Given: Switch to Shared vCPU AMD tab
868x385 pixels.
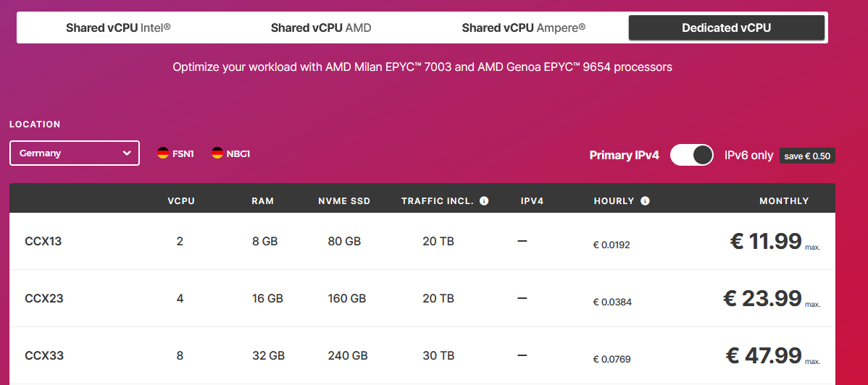Looking at the screenshot, I should tap(321, 27).
